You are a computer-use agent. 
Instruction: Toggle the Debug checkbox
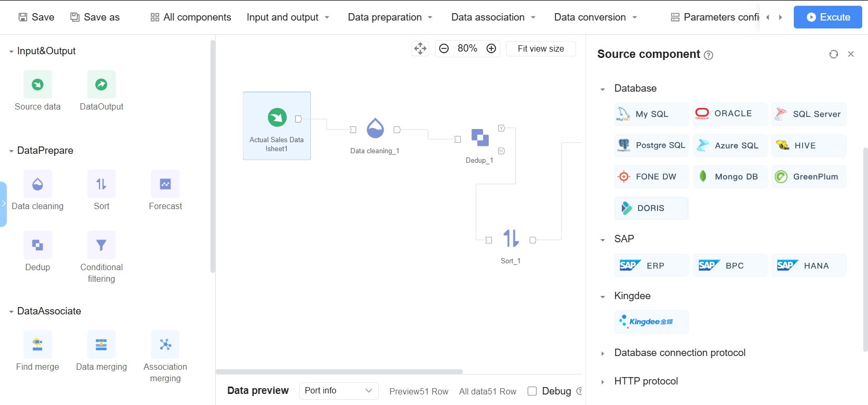[532, 391]
